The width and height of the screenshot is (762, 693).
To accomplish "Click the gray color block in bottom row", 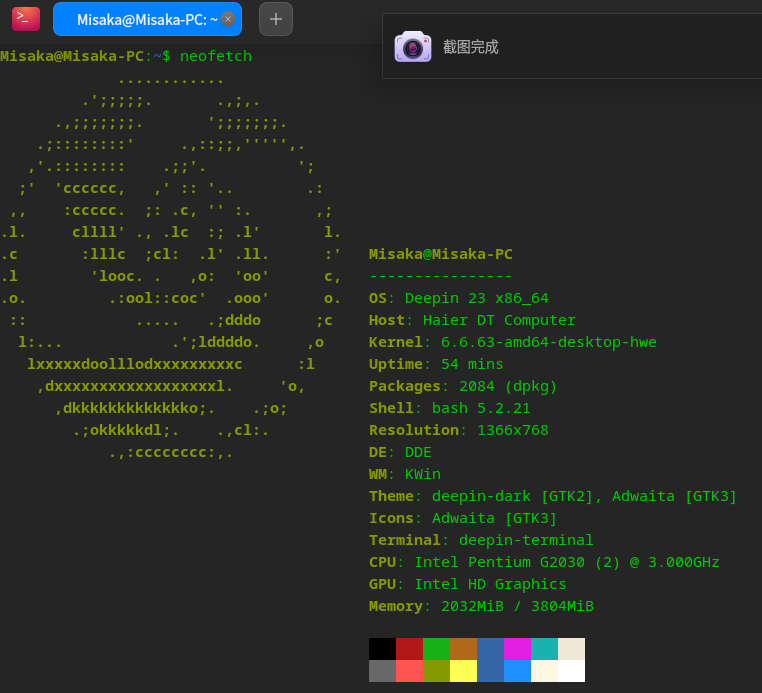I will click(x=382, y=671).
